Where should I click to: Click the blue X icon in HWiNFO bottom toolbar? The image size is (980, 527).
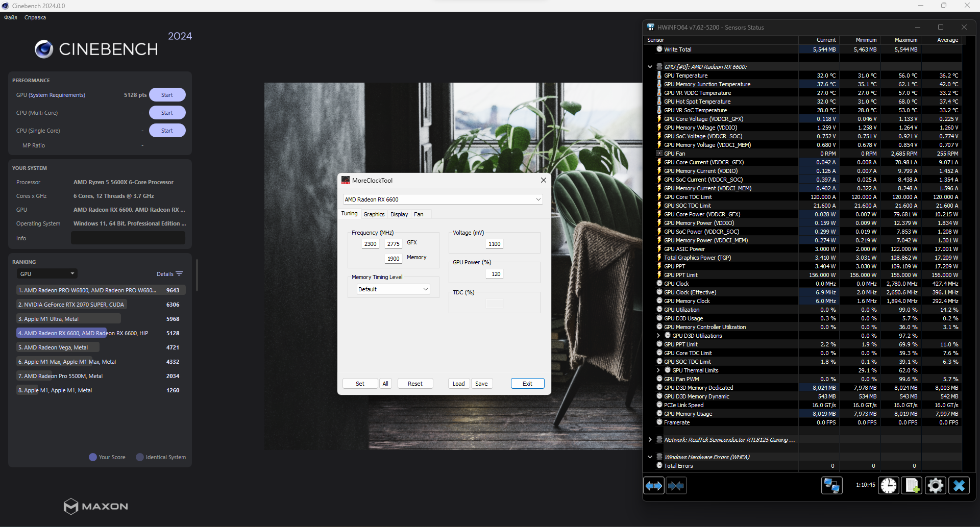959,486
